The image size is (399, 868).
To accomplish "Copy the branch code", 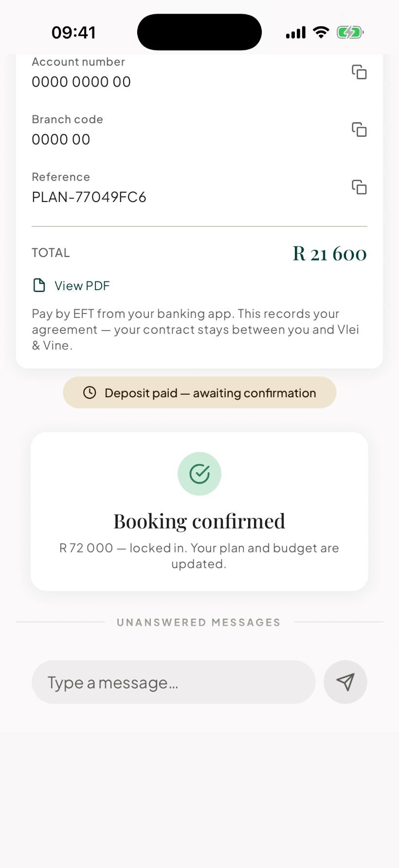I will [359, 129].
